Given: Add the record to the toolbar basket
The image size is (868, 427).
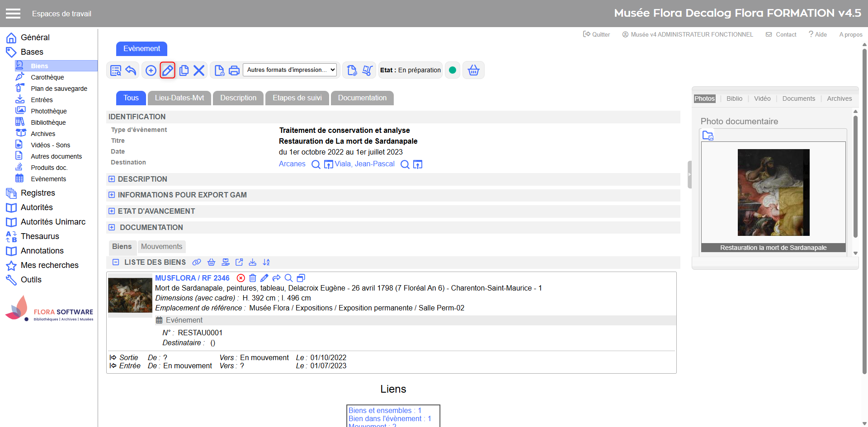Looking at the screenshot, I should 473,70.
